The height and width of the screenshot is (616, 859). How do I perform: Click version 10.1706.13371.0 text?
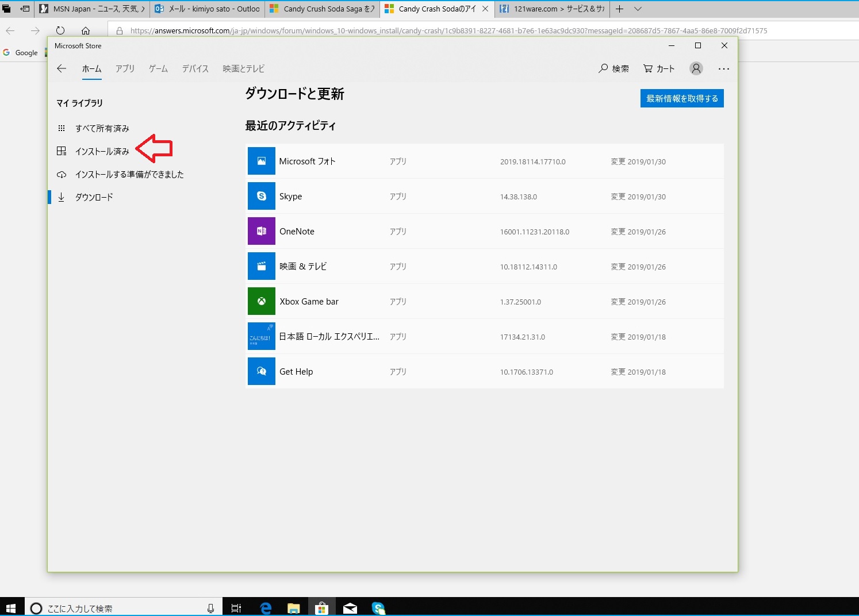[527, 372]
